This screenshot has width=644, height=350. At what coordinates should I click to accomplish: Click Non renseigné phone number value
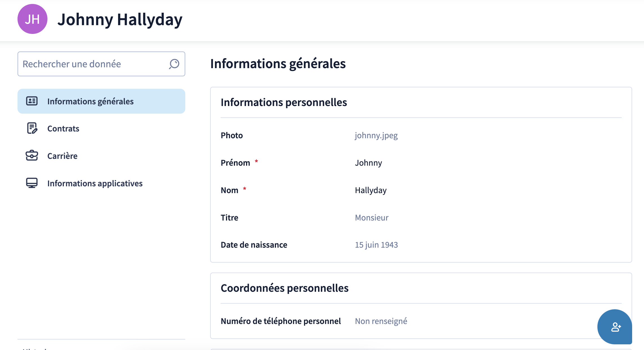click(381, 321)
